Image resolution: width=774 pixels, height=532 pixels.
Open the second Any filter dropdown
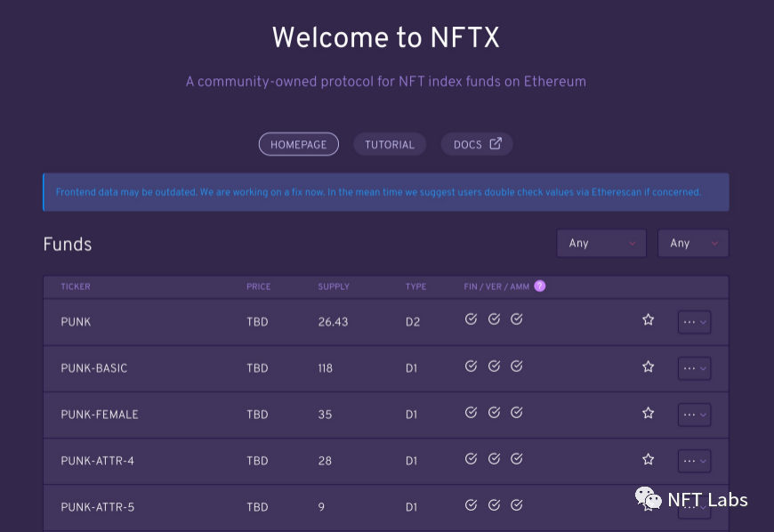click(693, 243)
